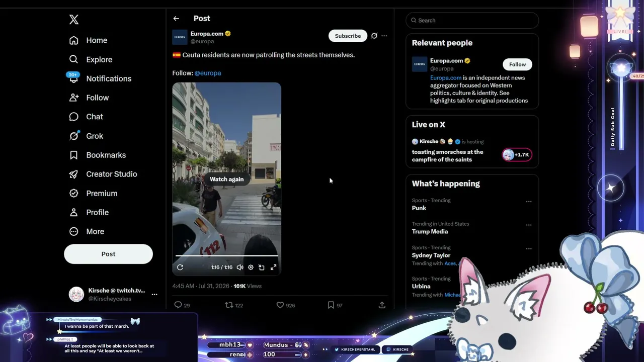Click the Search input field
The height and width of the screenshot is (362, 644).
472,21
